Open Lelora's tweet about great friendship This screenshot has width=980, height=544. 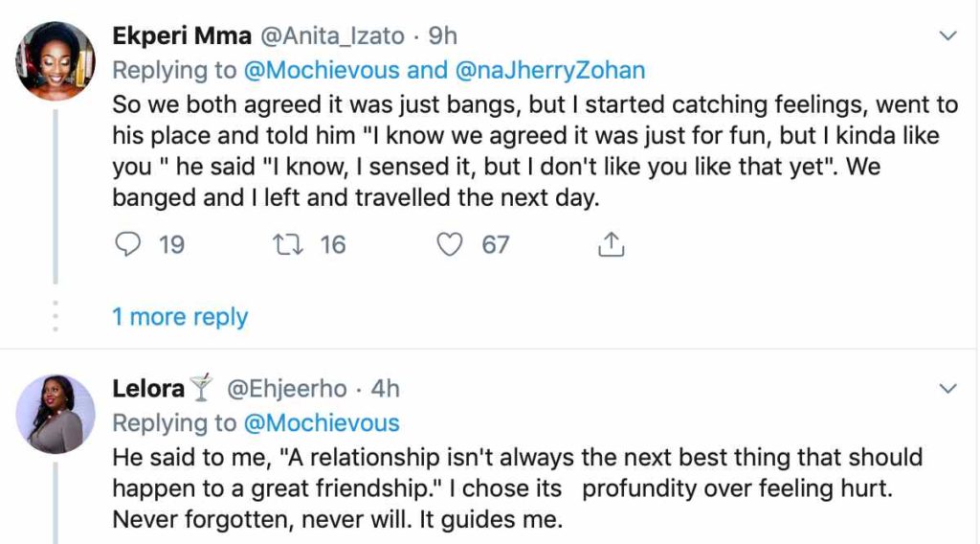(x=517, y=487)
